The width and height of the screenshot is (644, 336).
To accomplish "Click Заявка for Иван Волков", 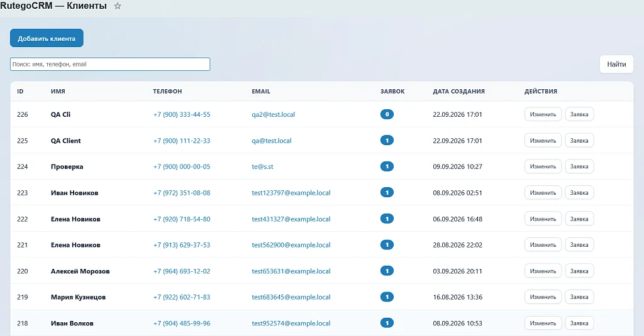I will click(579, 323).
